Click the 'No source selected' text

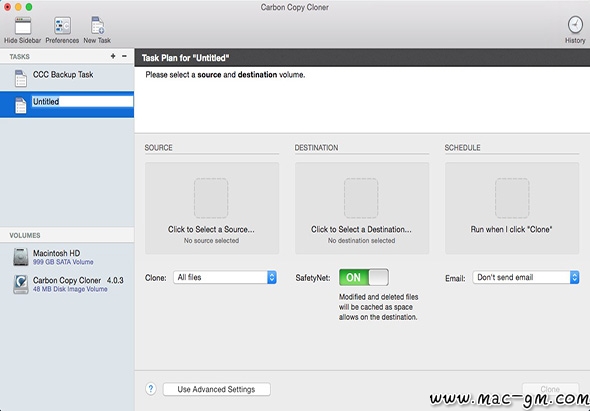point(211,241)
